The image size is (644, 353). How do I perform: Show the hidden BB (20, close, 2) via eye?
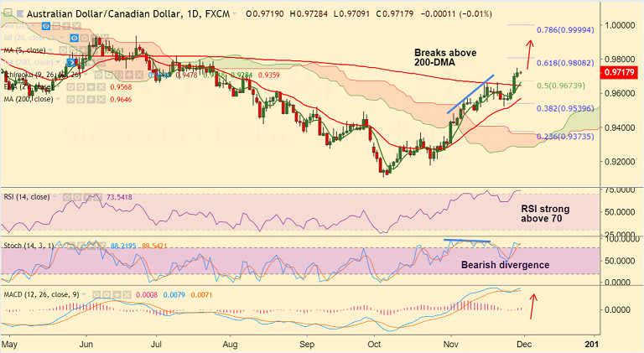pyautogui.click(x=75, y=39)
